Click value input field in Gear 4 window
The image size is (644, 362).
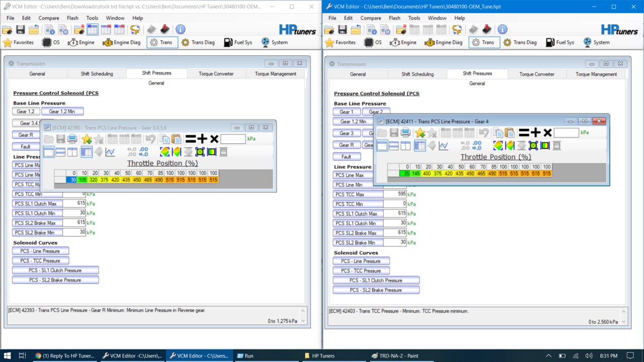[566, 133]
